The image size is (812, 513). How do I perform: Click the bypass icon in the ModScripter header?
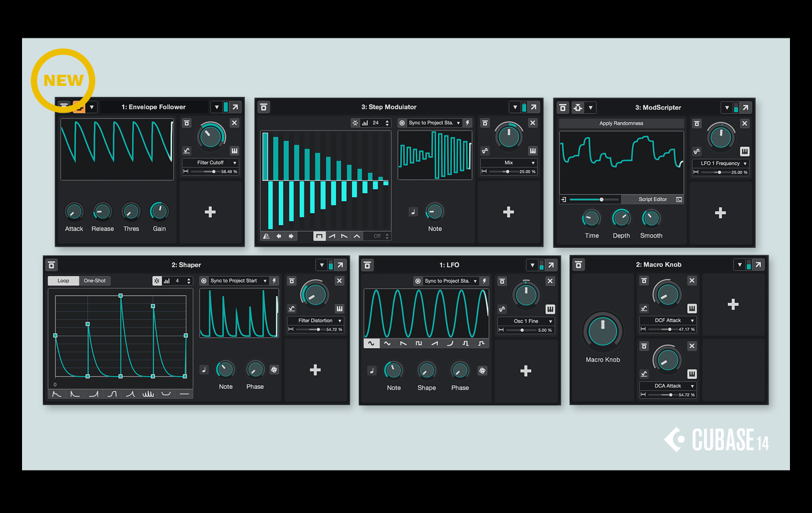click(x=563, y=107)
